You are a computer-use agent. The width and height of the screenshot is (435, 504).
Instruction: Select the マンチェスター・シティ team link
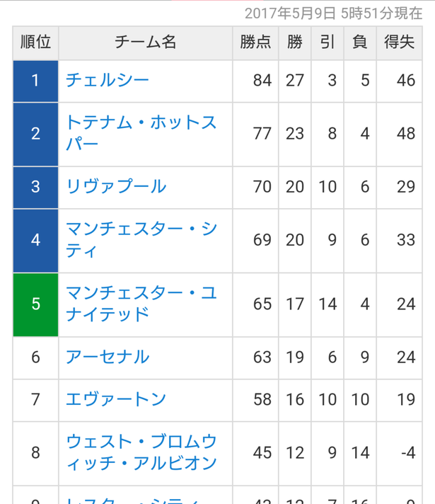click(x=141, y=240)
